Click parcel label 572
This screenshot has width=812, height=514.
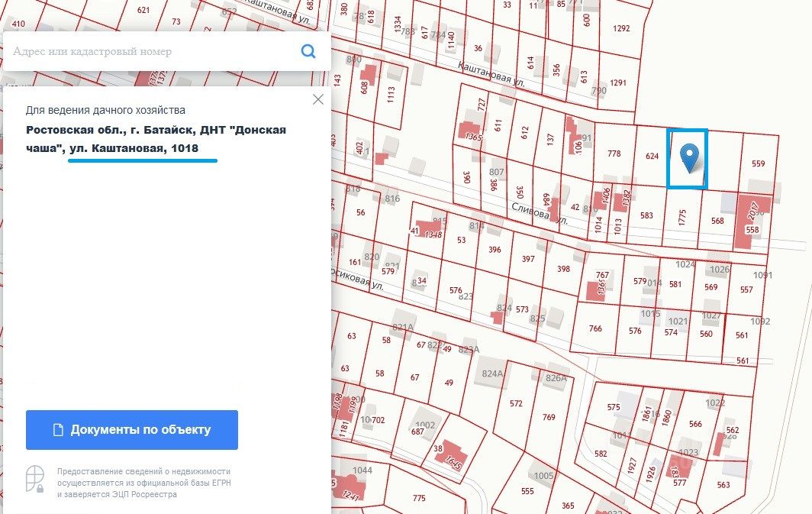[x=516, y=403]
